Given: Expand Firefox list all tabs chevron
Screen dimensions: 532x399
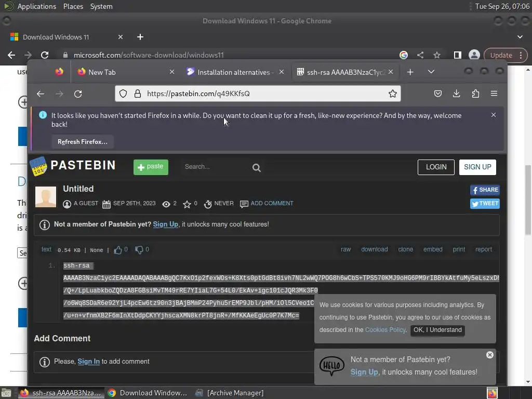Looking at the screenshot, I should [x=431, y=72].
